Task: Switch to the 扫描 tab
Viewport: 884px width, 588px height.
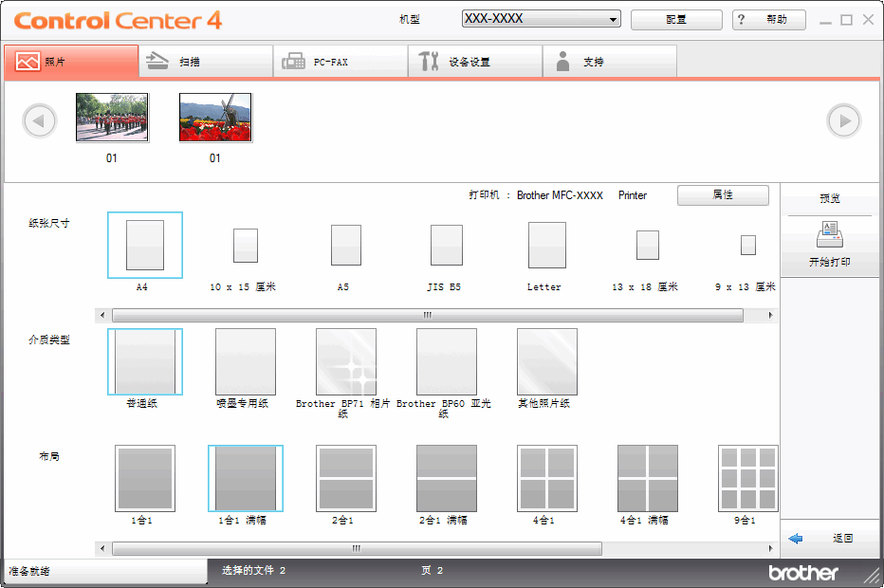Action: point(206,62)
